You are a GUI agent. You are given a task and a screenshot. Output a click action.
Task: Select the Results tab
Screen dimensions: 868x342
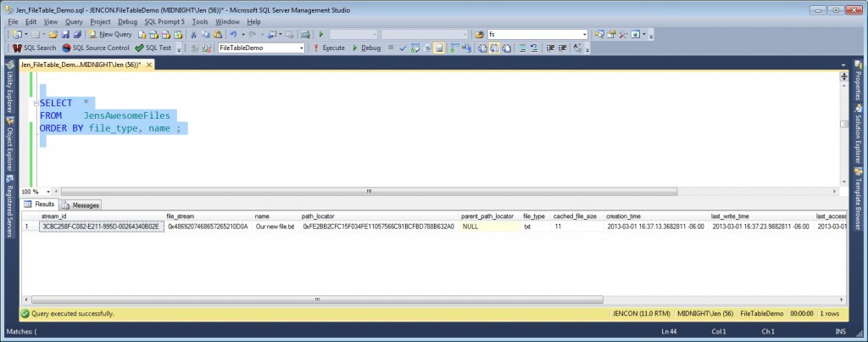[x=39, y=205]
